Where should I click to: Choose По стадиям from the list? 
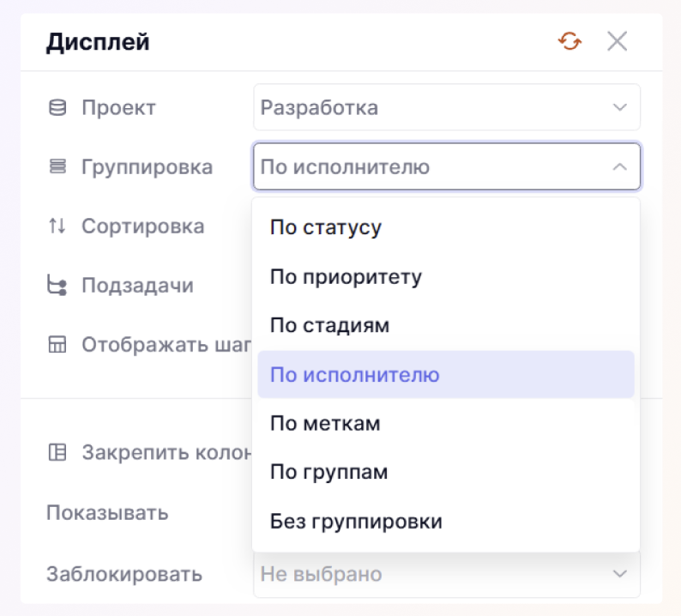[x=329, y=326]
